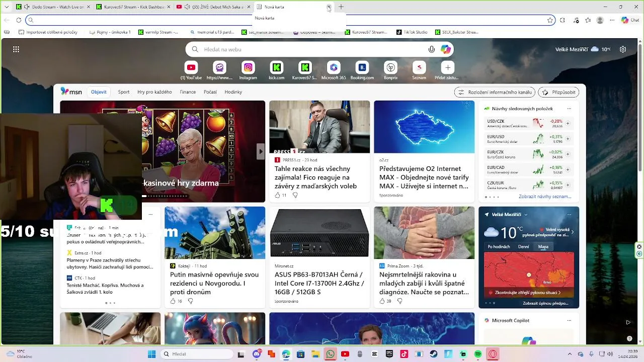Click the Přizpůsobit button
The image size is (644, 362).
point(558,92)
